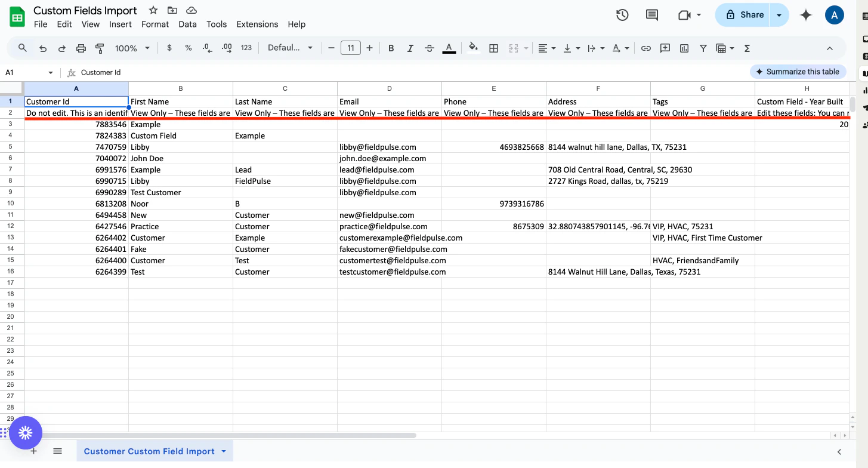Decrease decimal places
This screenshot has width=868, height=468.
tap(207, 48)
